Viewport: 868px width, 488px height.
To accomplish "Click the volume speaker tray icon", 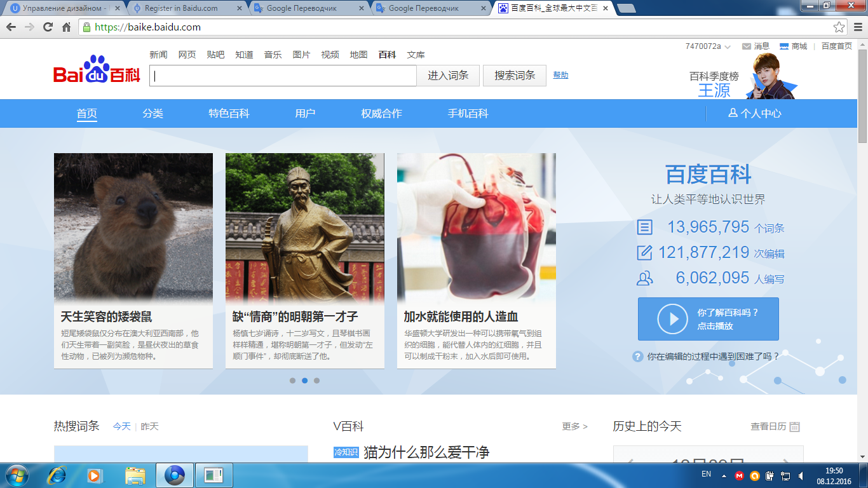I will 801,475.
